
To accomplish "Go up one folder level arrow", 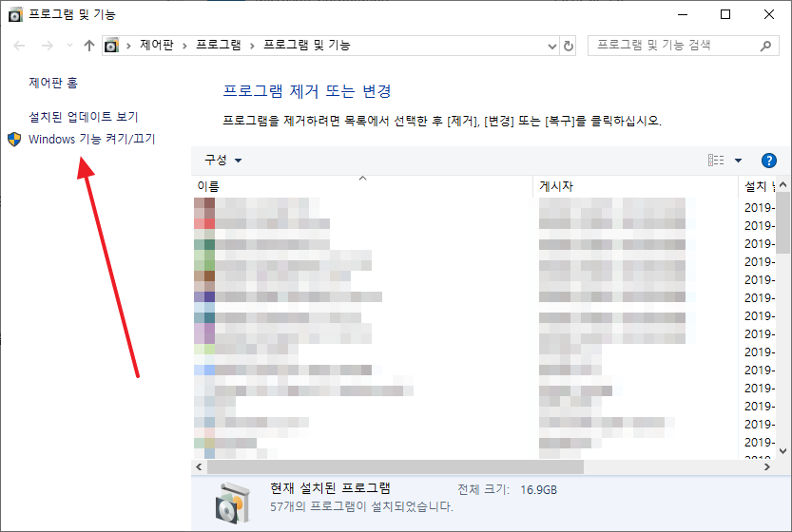I will click(89, 46).
